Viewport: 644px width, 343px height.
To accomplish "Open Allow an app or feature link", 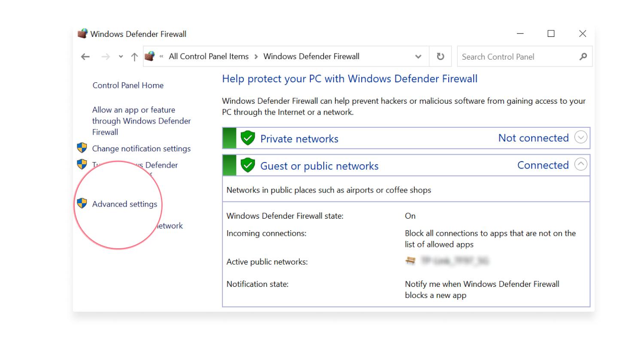I will click(142, 121).
